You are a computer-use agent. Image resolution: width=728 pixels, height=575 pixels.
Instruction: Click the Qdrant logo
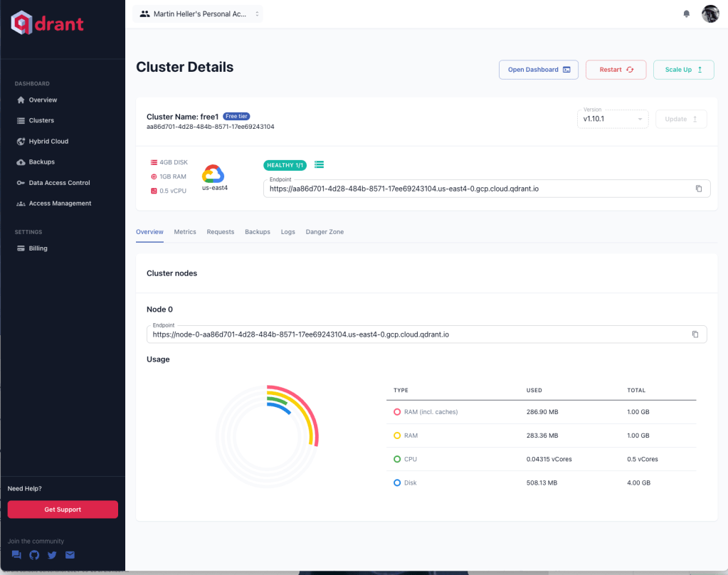click(47, 23)
